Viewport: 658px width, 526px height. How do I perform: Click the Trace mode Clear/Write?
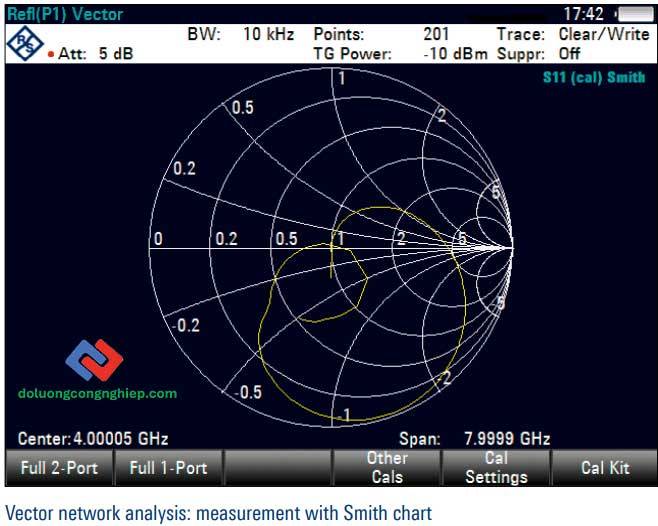[604, 34]
